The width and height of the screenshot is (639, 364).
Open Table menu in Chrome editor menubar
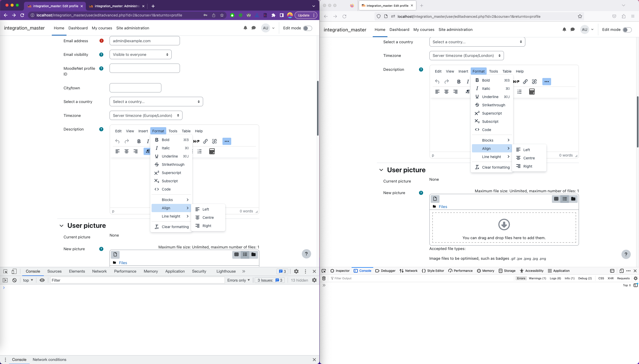coord(186,131)
